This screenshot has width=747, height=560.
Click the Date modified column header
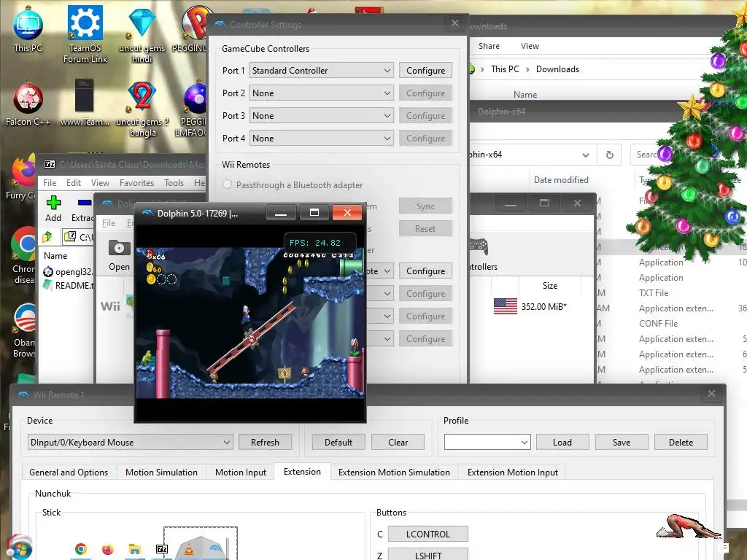pos(561,180)
